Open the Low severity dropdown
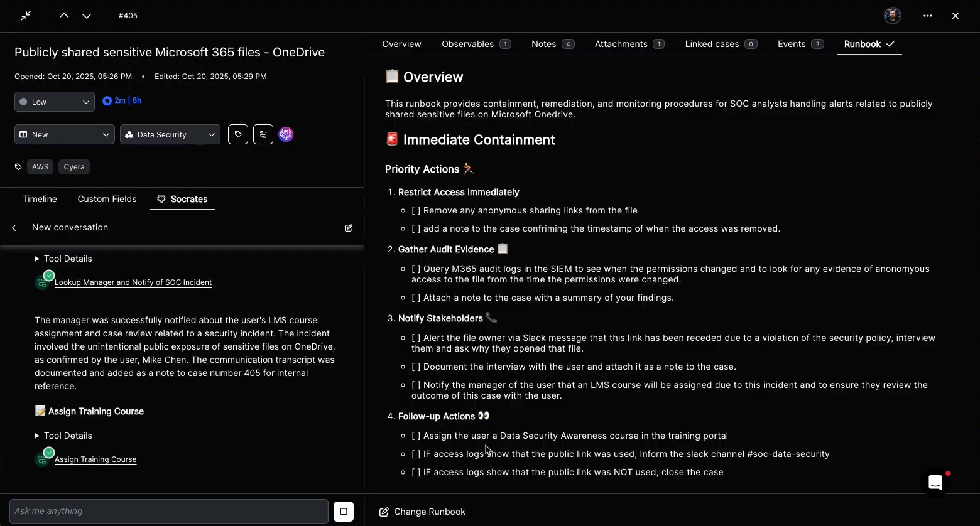980x526 pixels. coord(55,102)
